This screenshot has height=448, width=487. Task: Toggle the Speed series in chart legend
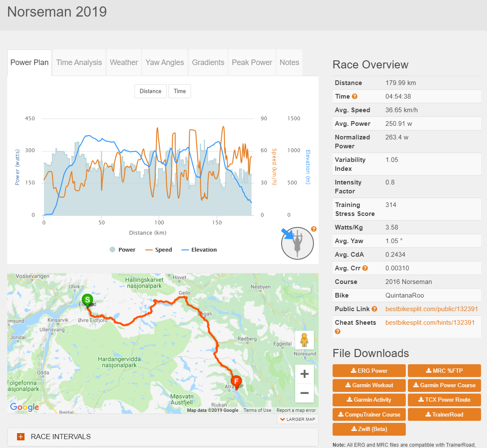[159, 250]
